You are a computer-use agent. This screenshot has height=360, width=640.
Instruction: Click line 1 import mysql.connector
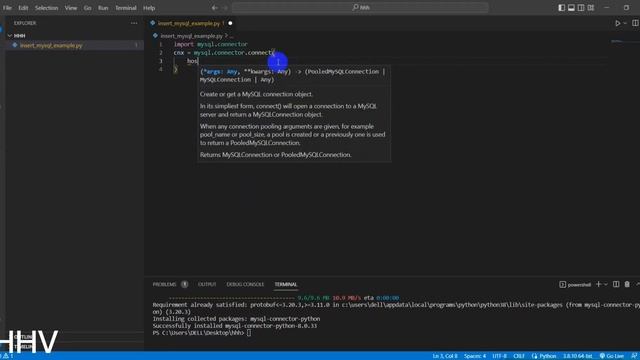pos(211,44)
